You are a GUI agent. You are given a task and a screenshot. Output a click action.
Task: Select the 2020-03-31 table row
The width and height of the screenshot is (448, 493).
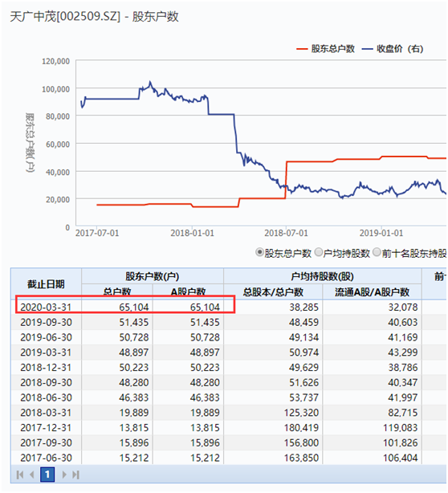229,307
